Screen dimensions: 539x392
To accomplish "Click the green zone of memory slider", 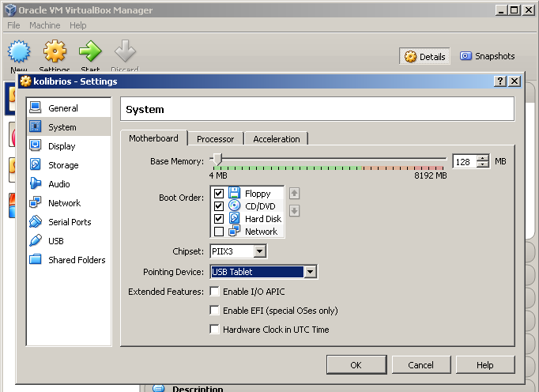I will tap(288, 168).
